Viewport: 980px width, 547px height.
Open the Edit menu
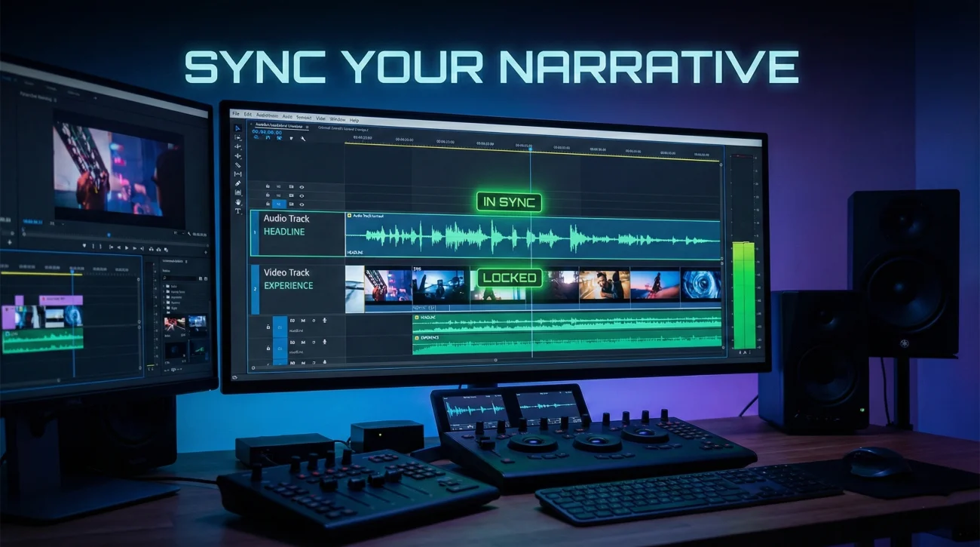click(248, 115)
